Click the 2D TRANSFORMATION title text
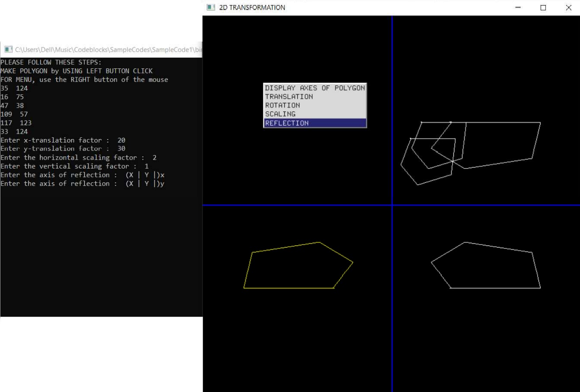 point(252,8)
